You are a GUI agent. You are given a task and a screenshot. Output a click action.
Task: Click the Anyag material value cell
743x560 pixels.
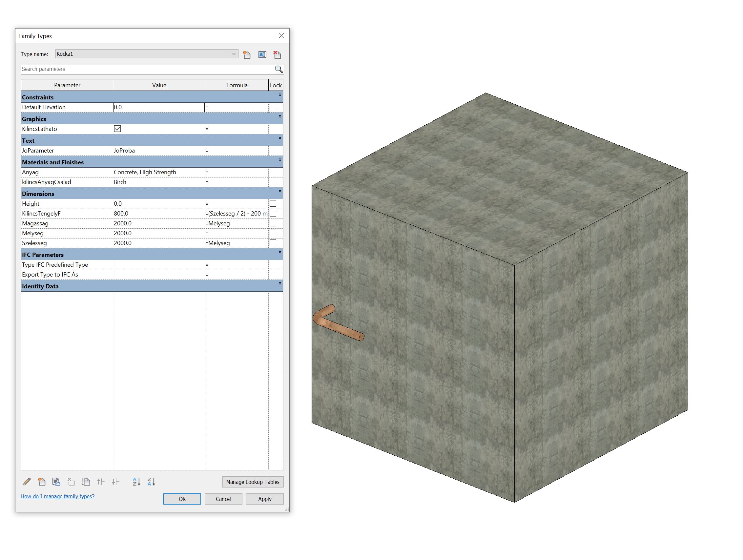tap(158, 172)
